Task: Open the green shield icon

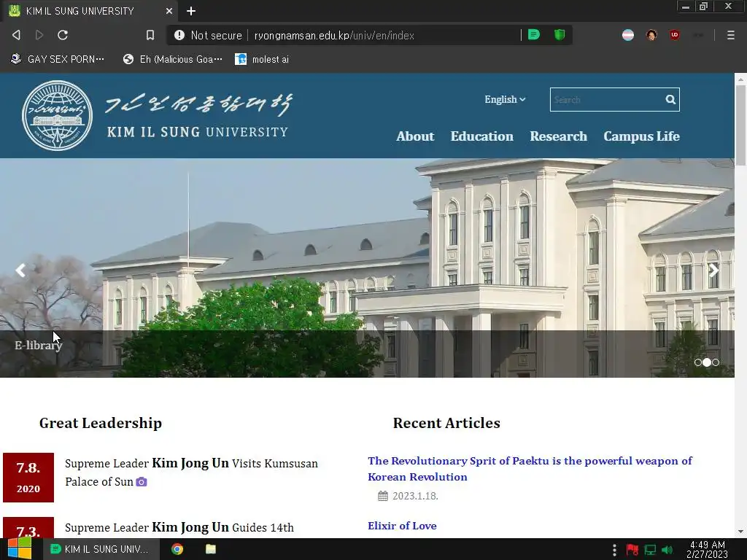Action: (560, 35)
